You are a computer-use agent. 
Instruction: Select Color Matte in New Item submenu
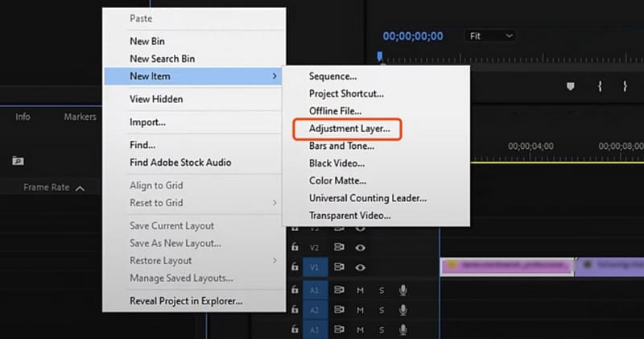(337, 180)
